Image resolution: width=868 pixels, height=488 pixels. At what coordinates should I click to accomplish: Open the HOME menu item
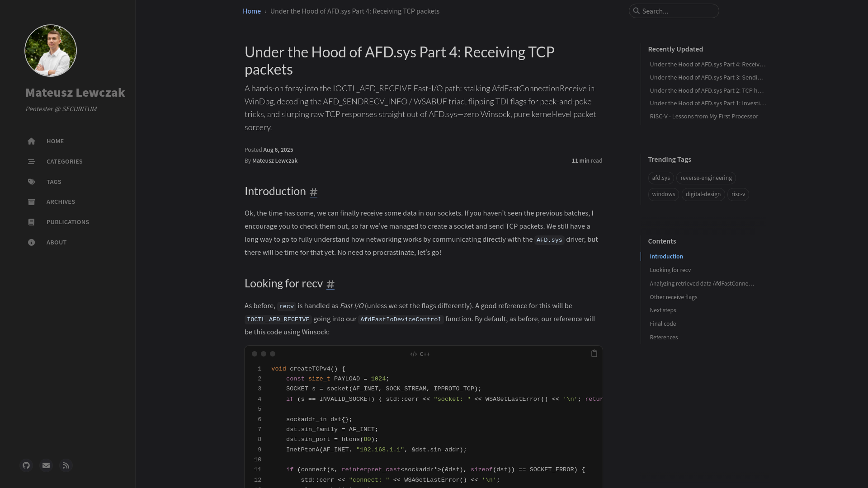click(55, 141)
